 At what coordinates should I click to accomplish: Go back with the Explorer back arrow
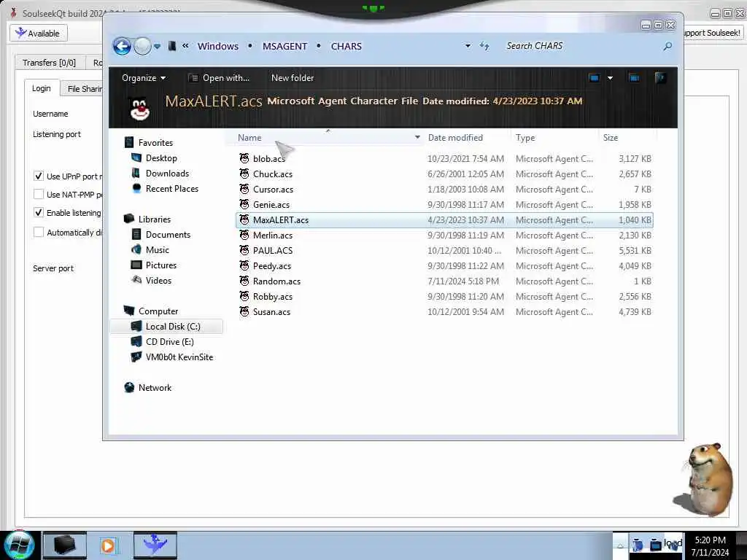pyautogui.click(x=122, y=46)
